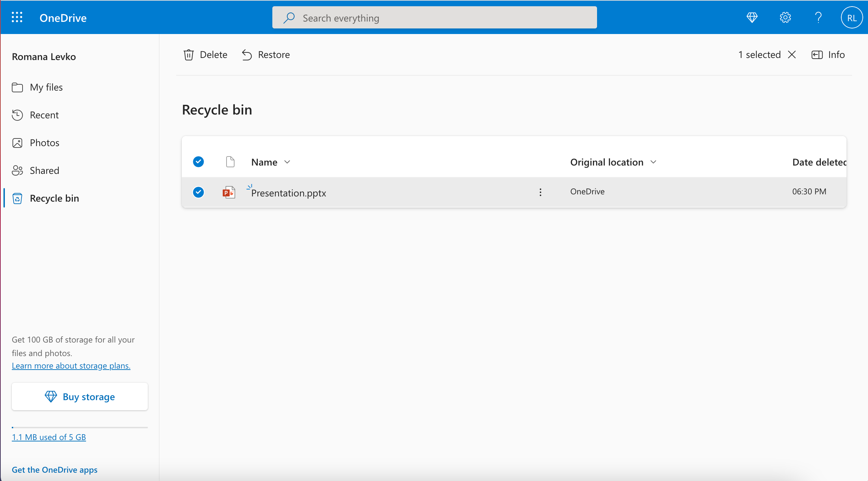
Task: Click the Buy storage diamond icon
Action: (x=50, y=396)
